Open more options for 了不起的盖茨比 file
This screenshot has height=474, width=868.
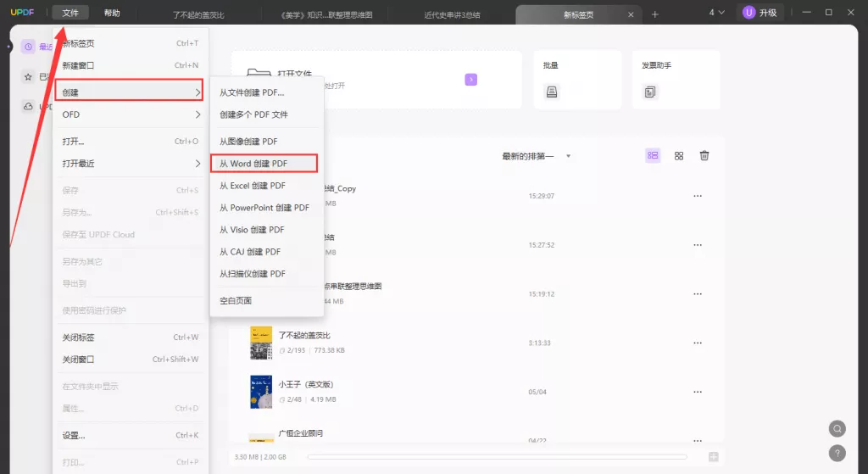698,343
